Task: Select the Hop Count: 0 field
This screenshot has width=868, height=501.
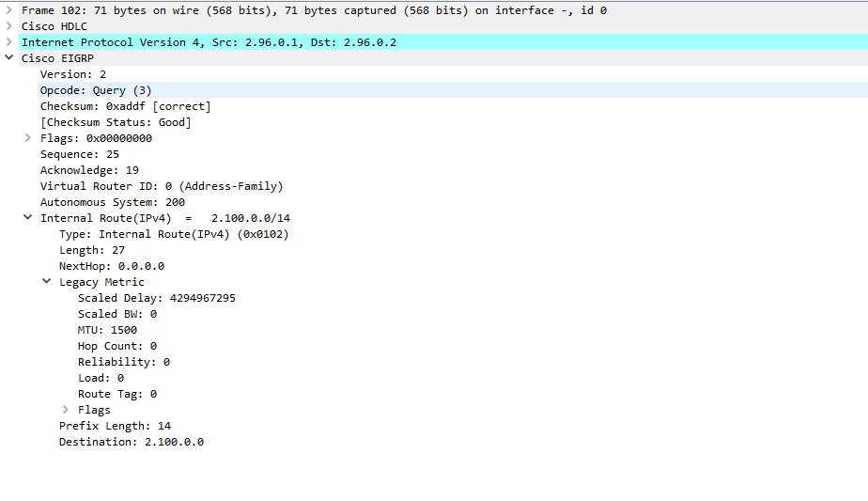Action: (117, 347)
